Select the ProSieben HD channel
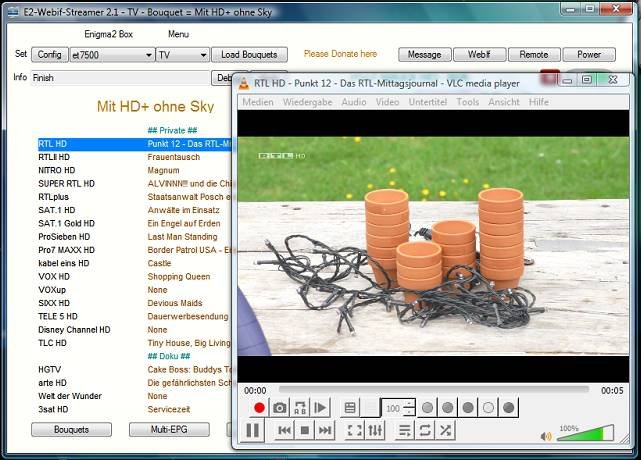 coord(64,237)
